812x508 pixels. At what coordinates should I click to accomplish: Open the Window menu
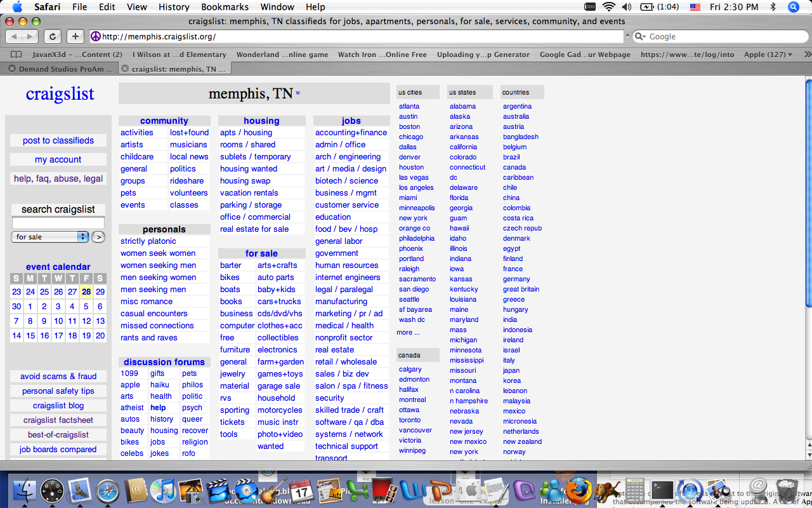(x=277, y=7)
